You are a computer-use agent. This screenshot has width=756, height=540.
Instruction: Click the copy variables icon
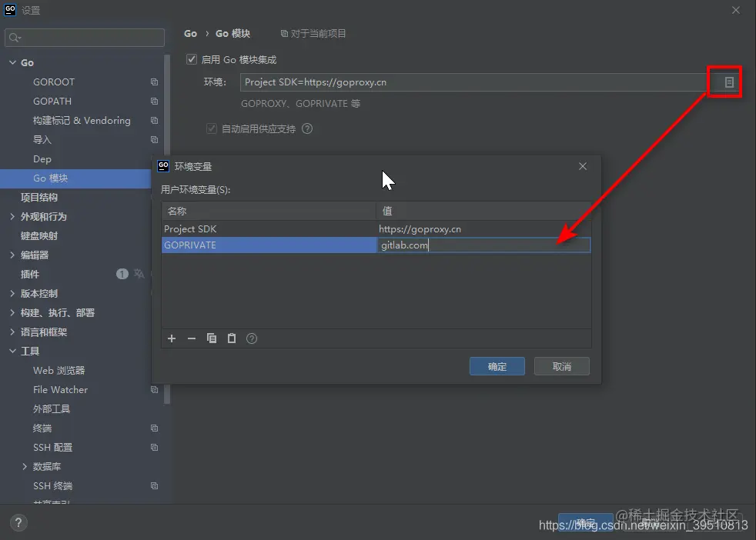pyautogui.click(x=212, y=338)
